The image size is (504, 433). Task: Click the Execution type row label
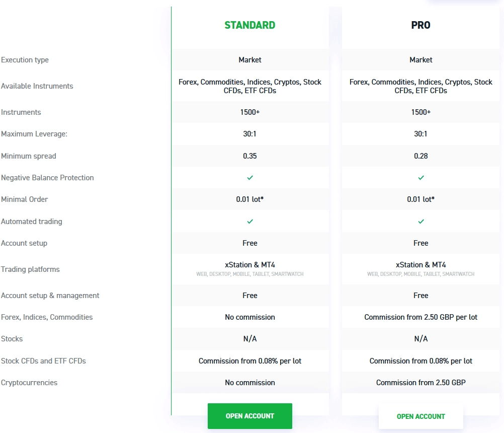(x=25, y=60)
